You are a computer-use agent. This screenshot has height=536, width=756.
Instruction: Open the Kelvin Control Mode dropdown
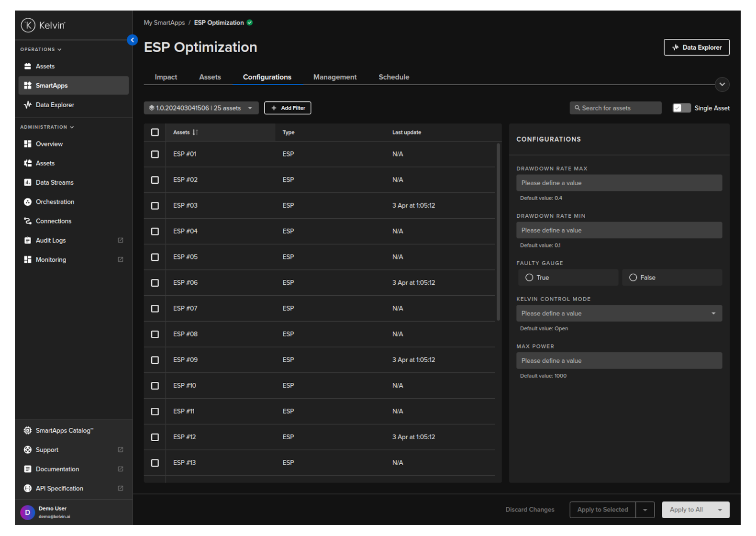click(619, 313)
